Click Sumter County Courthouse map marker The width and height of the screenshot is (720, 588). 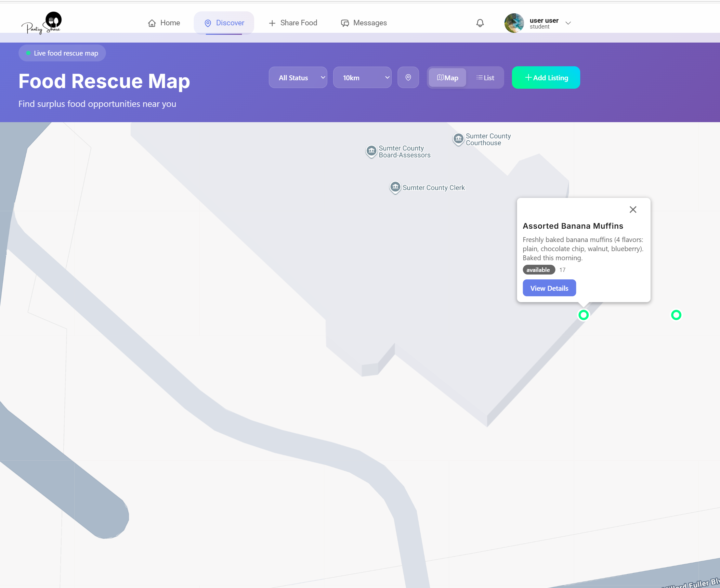pyautogui.click(x=458, y=139)
